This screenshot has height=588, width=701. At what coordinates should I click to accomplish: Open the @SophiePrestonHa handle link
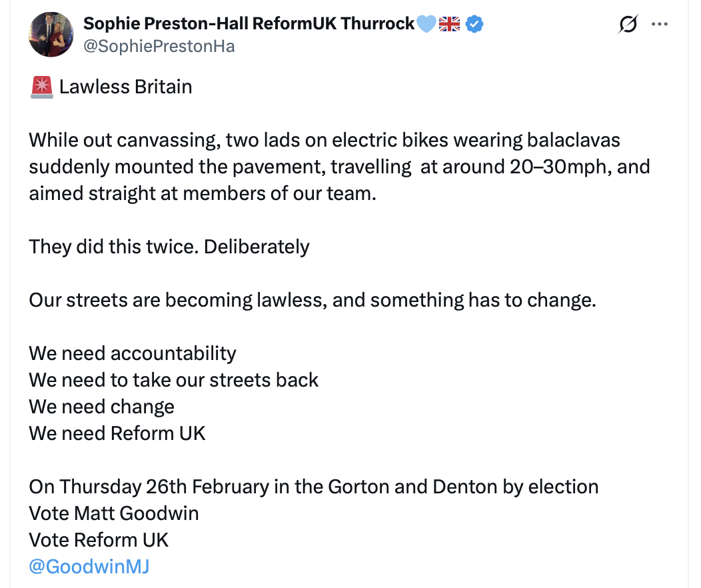(159, 46)
